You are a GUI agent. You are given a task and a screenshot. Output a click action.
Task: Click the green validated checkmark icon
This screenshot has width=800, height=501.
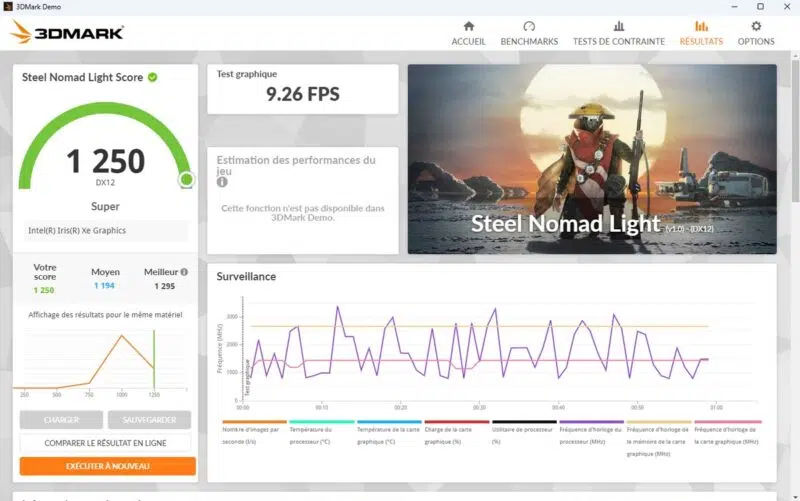[x=153, y=77]
